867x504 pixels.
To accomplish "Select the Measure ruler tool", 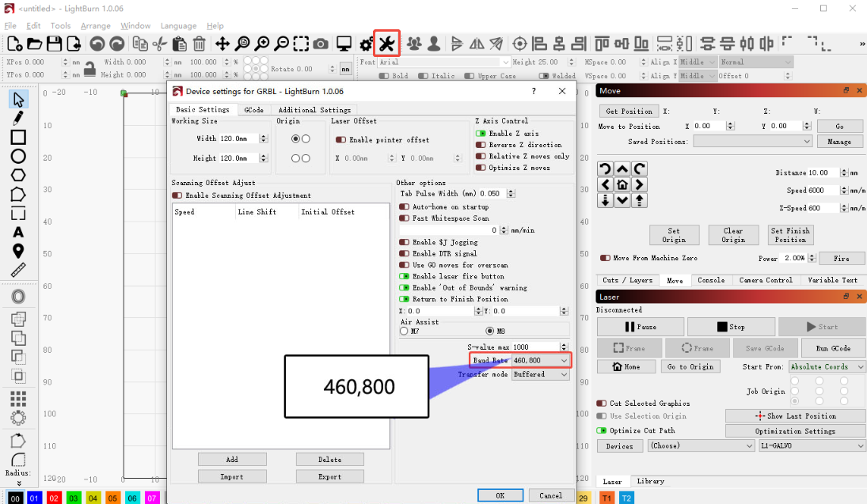I will [x=18, y=270].
